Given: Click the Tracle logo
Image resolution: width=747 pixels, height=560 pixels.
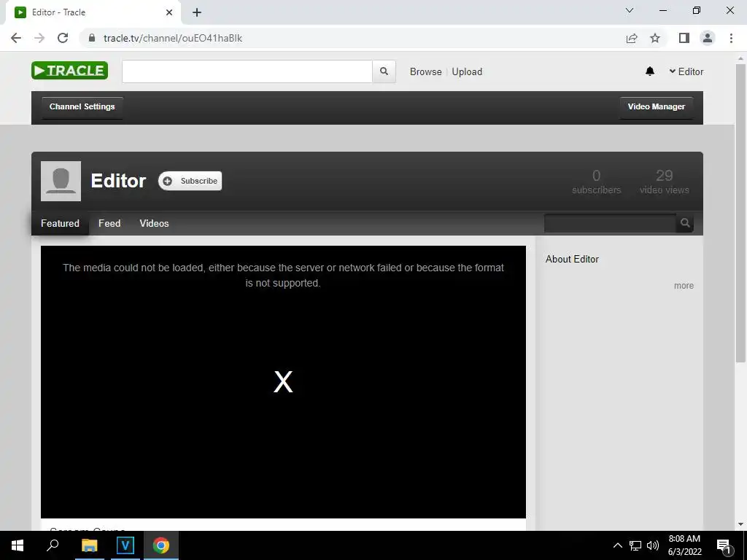Looking at the screenshot, I should click(69, 71).
